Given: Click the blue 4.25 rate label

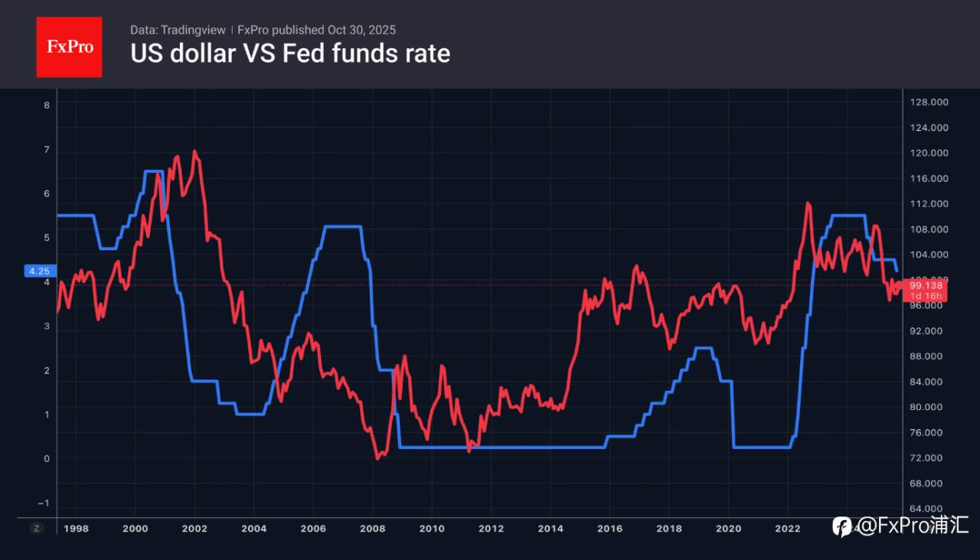Looking at the screenshot, I should (38, 271).
